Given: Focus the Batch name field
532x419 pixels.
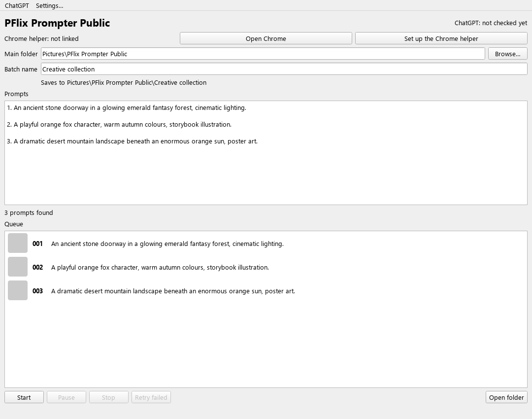Looking at the screenshot, I should click(x=284, y=69).
